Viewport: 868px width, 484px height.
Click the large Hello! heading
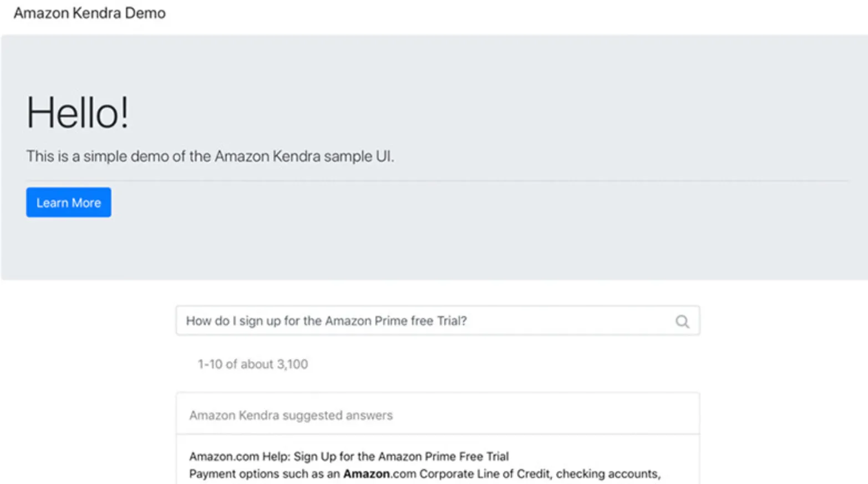(x=78, y=113)
